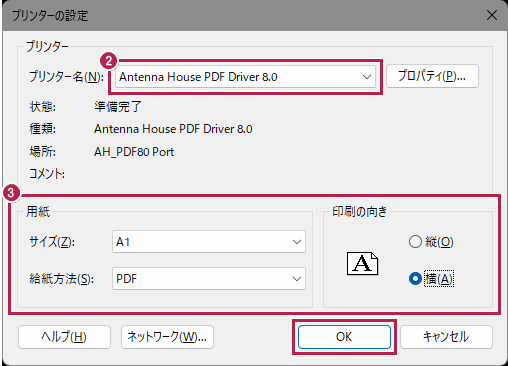
Task: Close the printer settings dialog window
Action: [492, 15]
